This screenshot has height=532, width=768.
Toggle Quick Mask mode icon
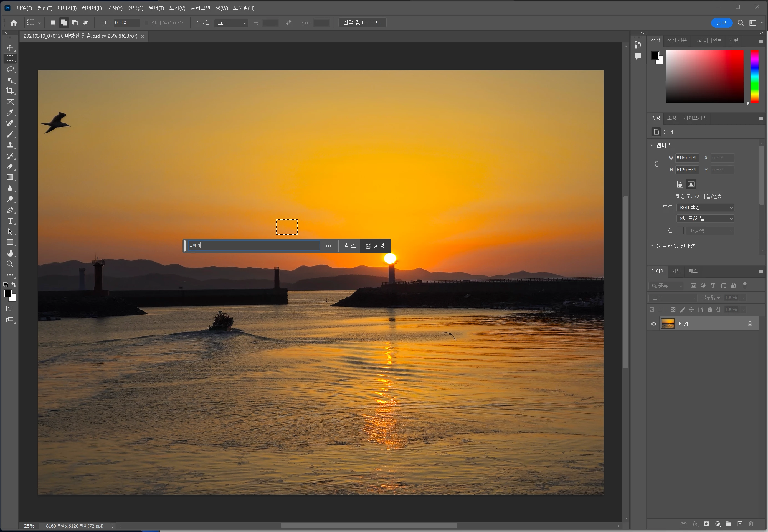[10, 309]
